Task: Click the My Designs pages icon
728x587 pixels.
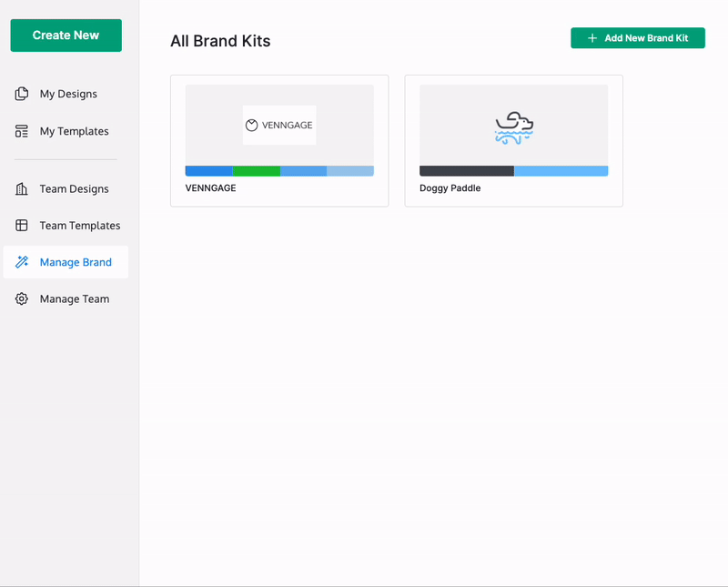Action: coord(21,94)
